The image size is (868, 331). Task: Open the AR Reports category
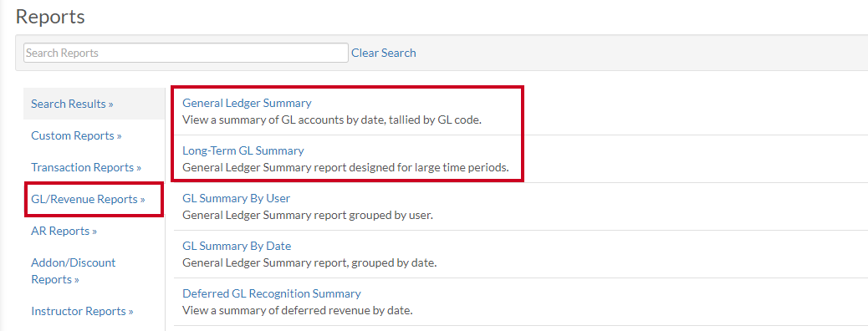tap(64, 231)
